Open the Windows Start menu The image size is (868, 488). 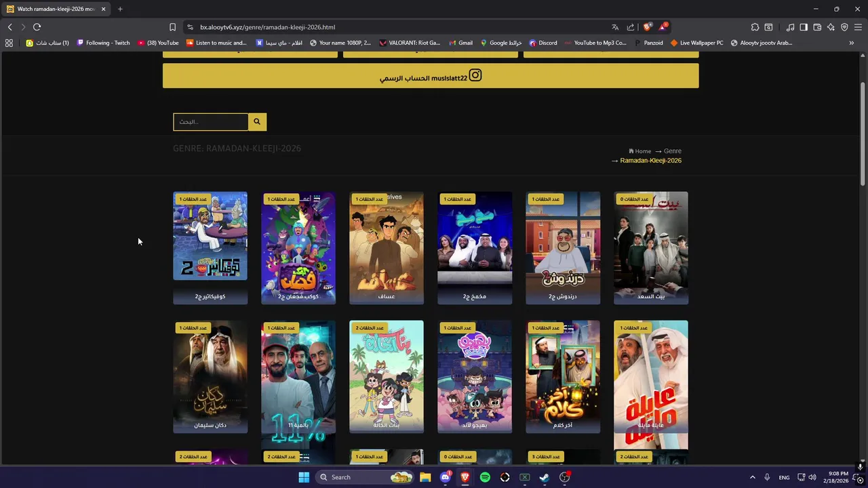click(x=304, y=477)
